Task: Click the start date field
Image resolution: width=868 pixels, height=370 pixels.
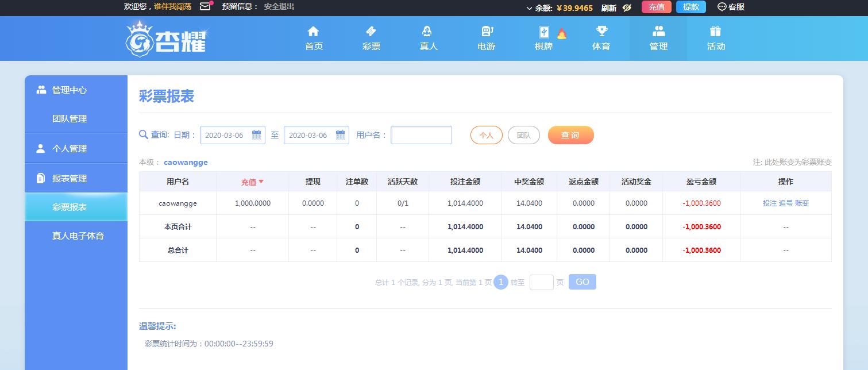Action: 233,135
